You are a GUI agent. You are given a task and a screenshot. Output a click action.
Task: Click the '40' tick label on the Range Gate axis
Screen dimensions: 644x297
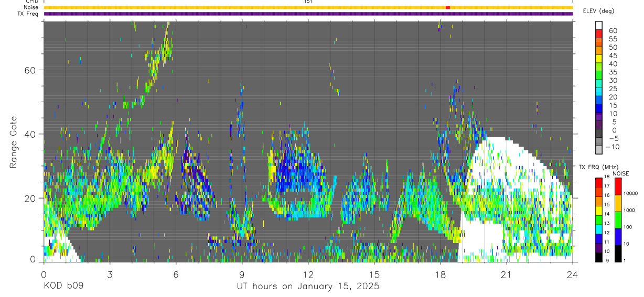click(x=30, y=134)
